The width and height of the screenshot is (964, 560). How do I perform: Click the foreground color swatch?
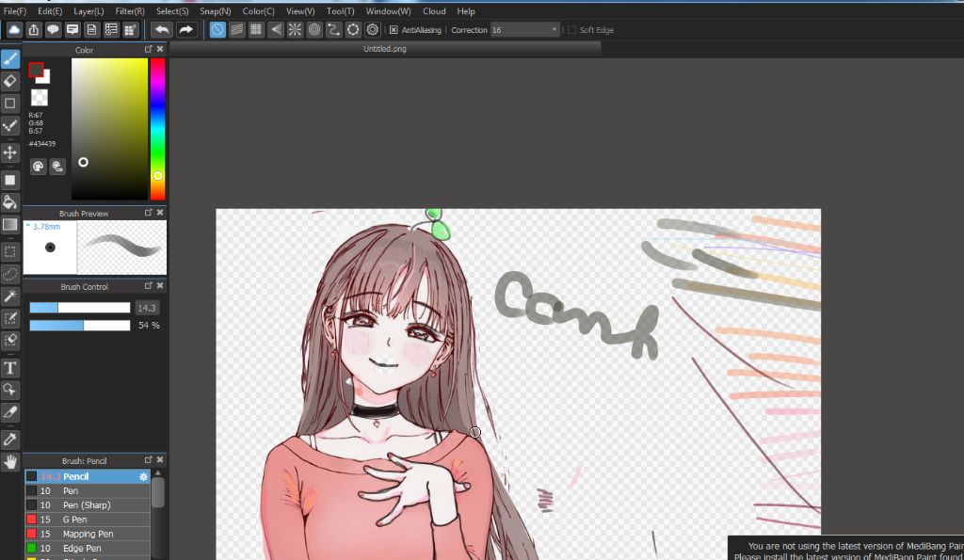click(x=36, y=70)
